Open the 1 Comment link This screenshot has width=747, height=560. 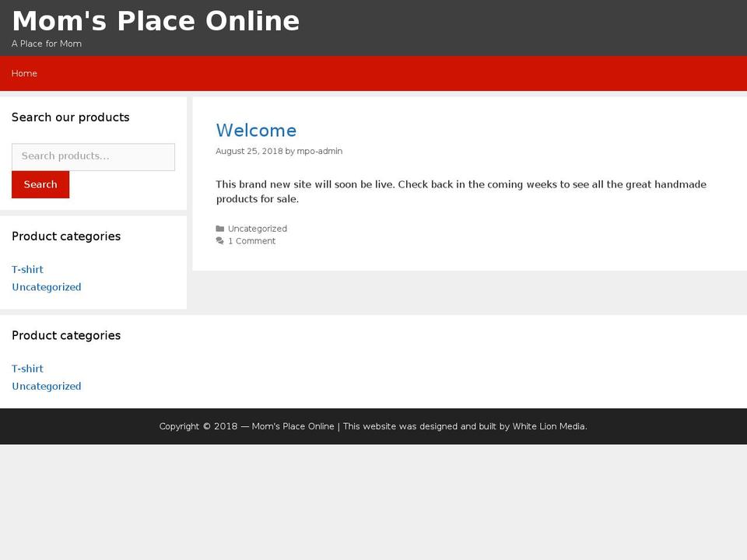(x=251, y=241)
